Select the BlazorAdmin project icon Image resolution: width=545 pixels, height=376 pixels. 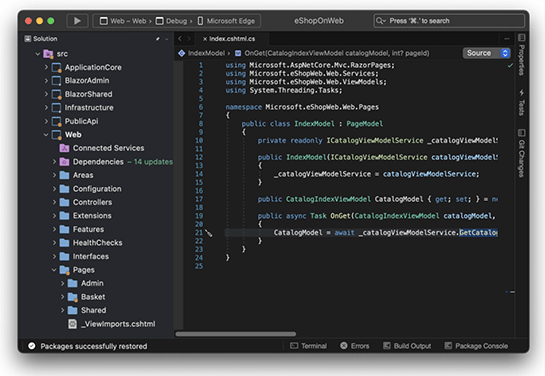(56, 81)
